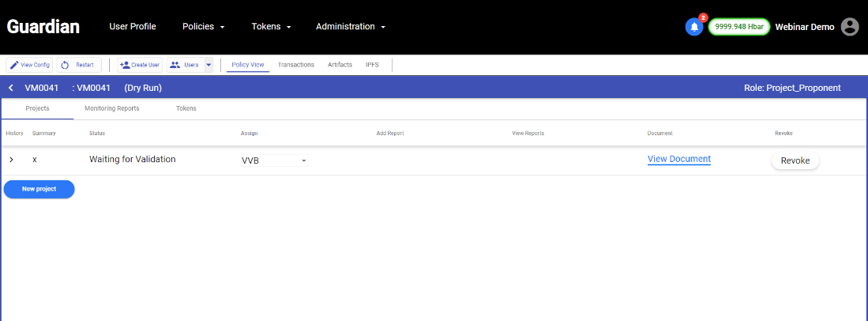Expand the project history row chevron
Screen dimensions: 868x321
(x=11, y=160)
